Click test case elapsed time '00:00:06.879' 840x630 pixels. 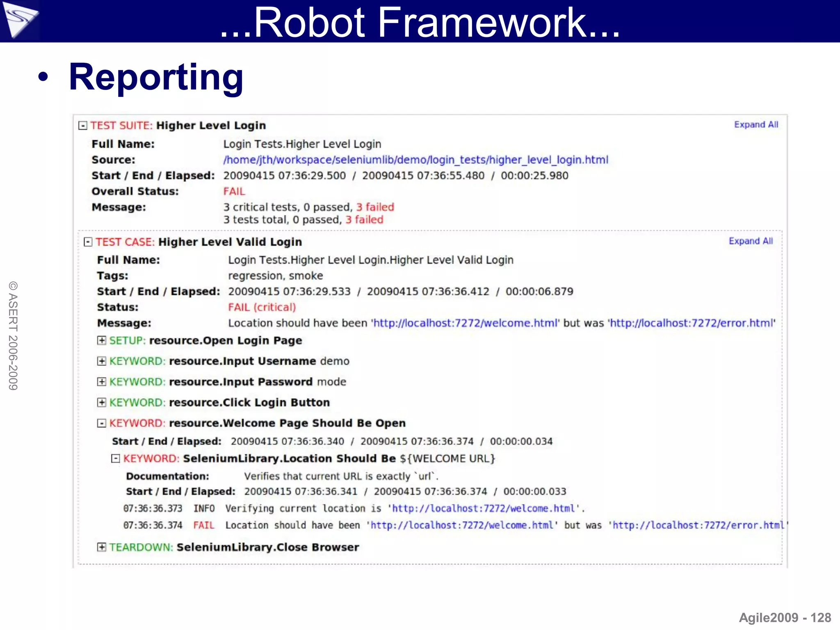[x=539, y=292]
